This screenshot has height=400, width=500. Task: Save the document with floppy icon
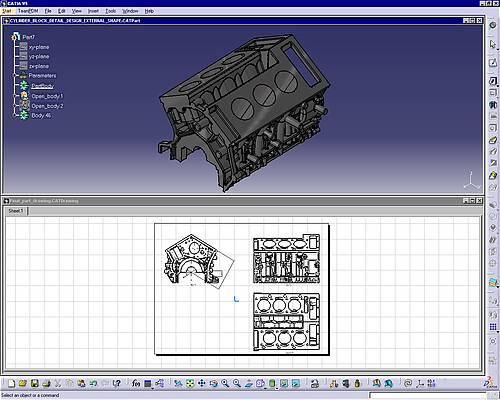point(35,384)
